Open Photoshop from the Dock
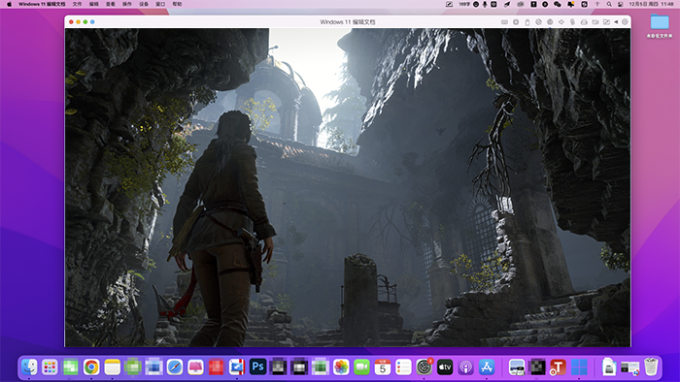Screen dimensions: 680x382 (x=258, y=367)
